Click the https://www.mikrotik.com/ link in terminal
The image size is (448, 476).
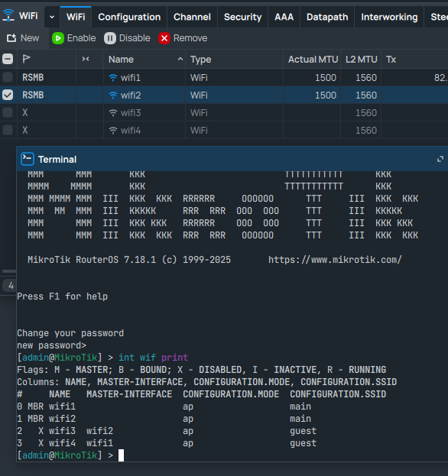pyautogui.click(x=335, y=260)
